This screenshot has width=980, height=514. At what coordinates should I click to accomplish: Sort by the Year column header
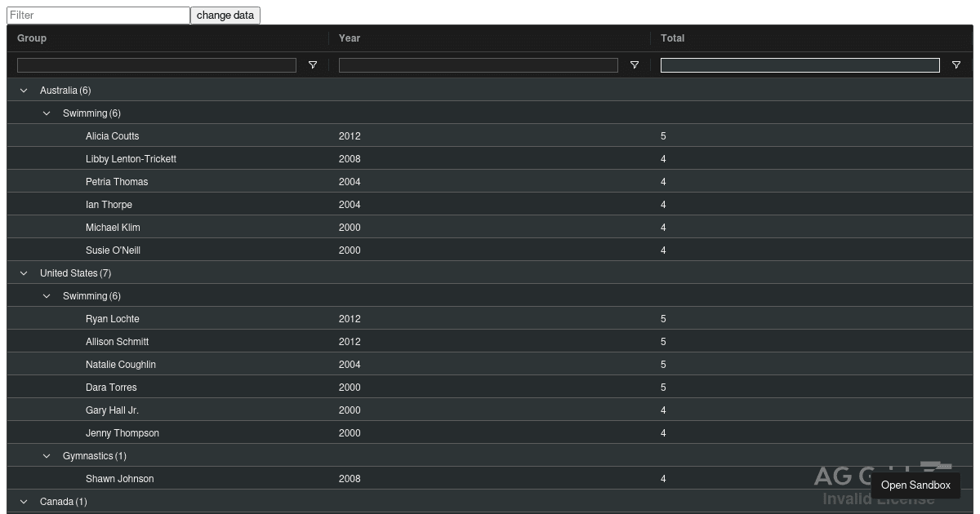(350, 38)
